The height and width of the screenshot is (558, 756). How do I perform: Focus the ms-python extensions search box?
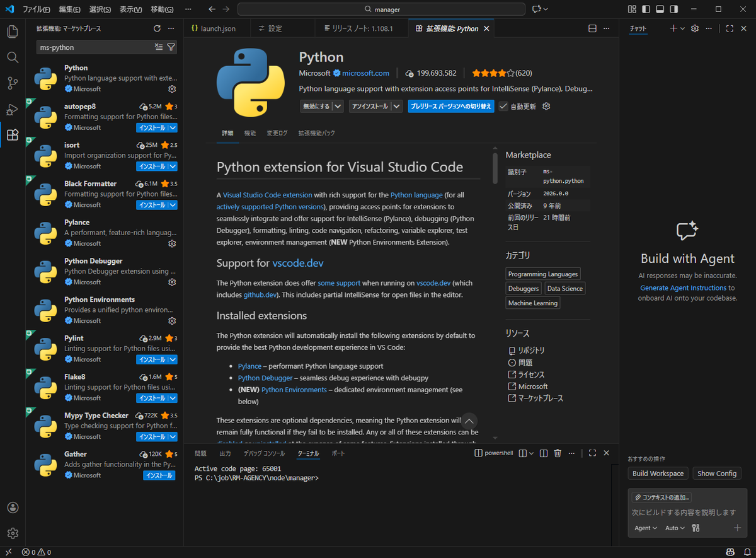pos(96,47)
